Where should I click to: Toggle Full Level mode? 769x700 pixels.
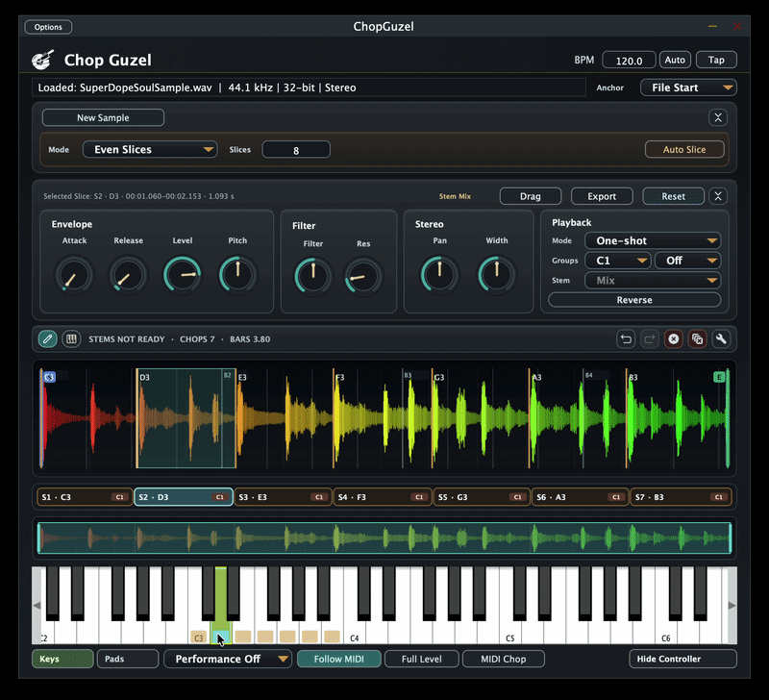(x=421, y=659)
